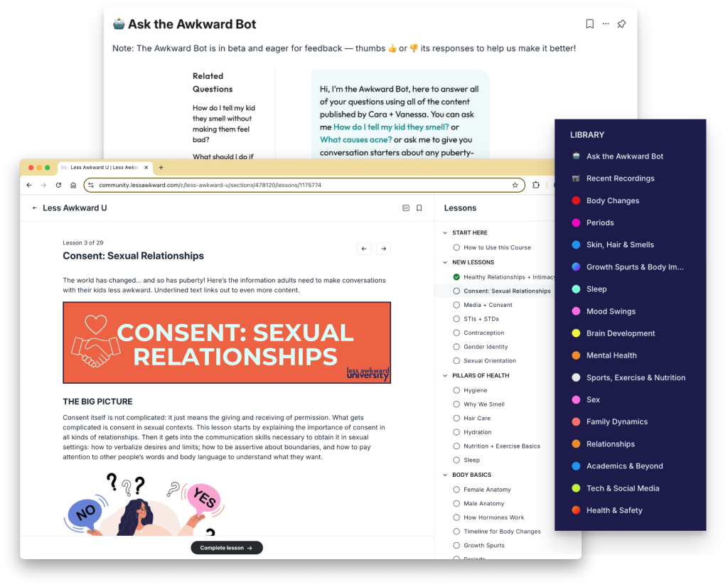Image resolution: width=728 pixels, height=587 pixels.
Task: Go back in the browser
Action: point(29,185)
